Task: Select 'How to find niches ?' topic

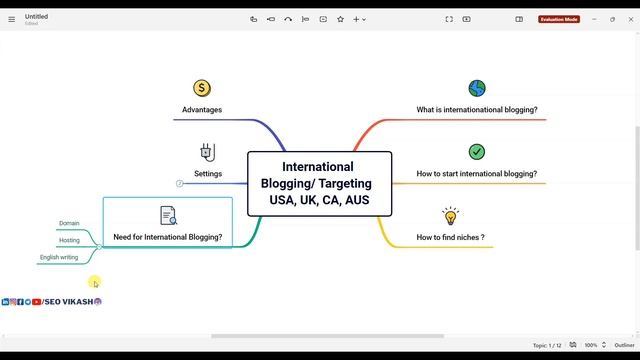Action: click(x=450, y=237)
